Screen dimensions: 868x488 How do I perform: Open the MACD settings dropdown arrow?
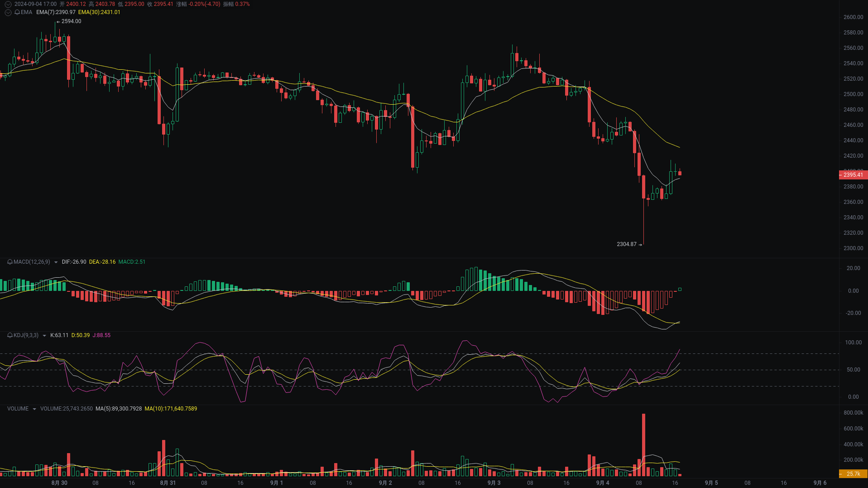pos(55,262)
